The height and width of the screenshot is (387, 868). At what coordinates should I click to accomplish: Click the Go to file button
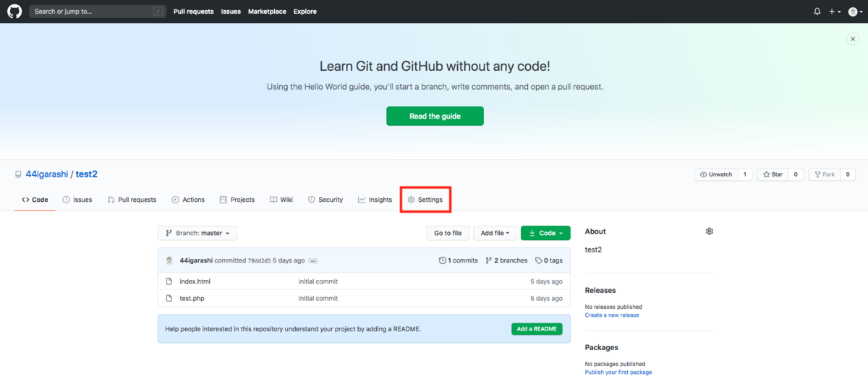point(448,233)
